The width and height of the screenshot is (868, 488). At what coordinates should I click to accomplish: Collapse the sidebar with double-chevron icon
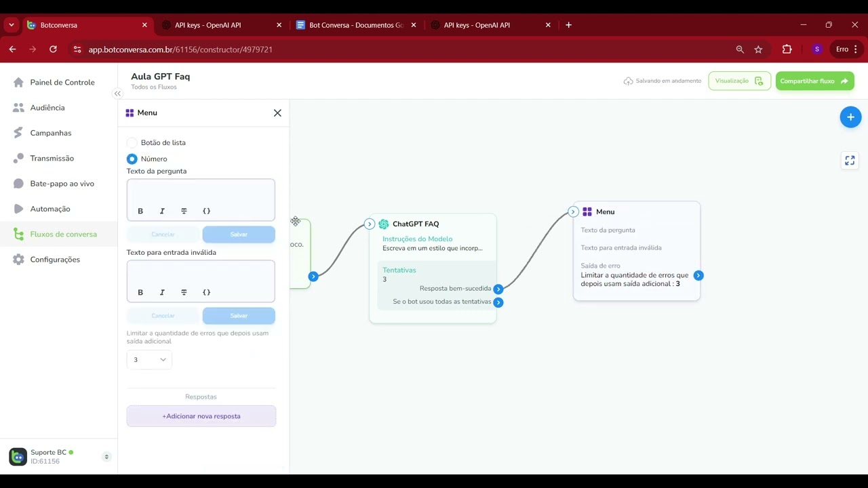(117, 94)
